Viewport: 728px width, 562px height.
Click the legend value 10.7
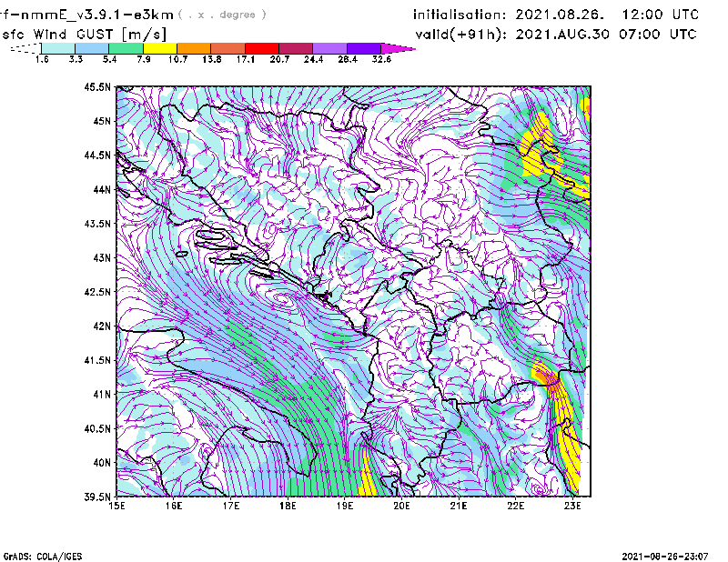[x=177, y=59]
